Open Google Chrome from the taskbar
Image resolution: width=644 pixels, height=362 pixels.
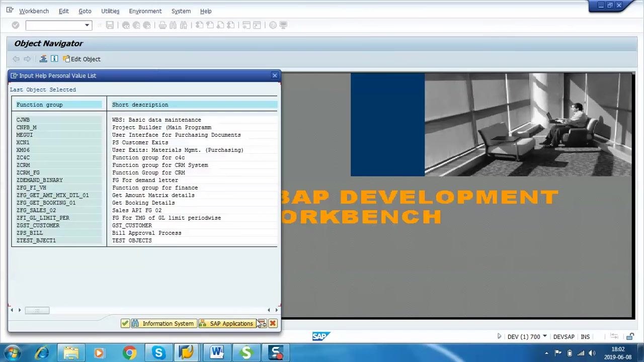click(129, 352)
